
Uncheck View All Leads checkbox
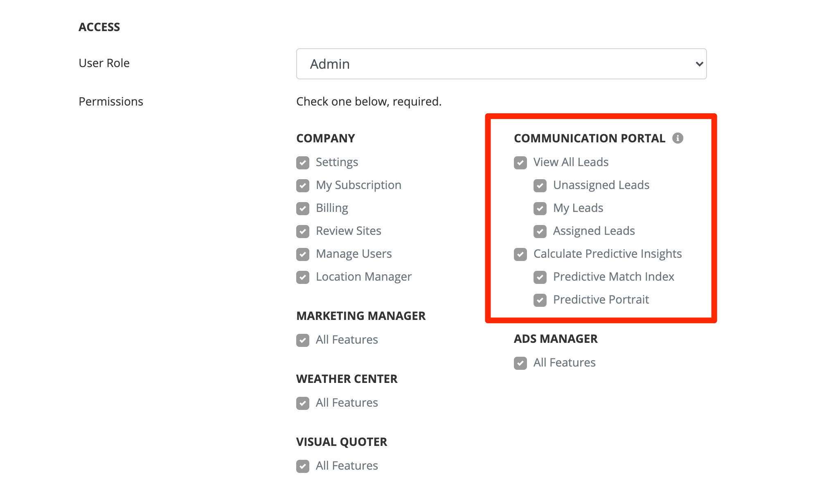[520, 163]
